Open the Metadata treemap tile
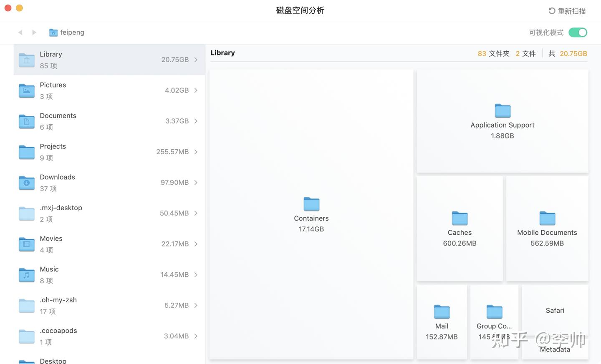 [555, 349]
